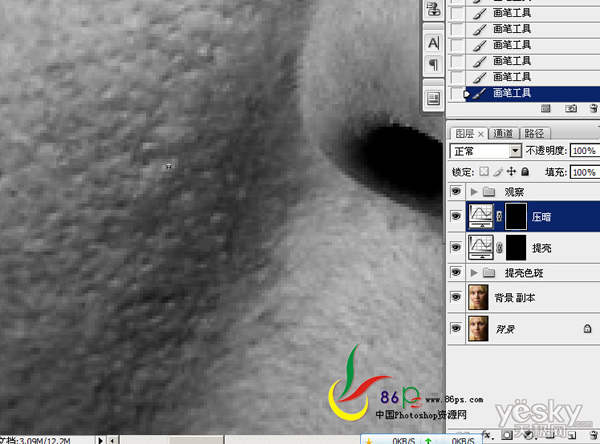
Task: Click the 不透明度 opacity field
Action: coord(585,150)
